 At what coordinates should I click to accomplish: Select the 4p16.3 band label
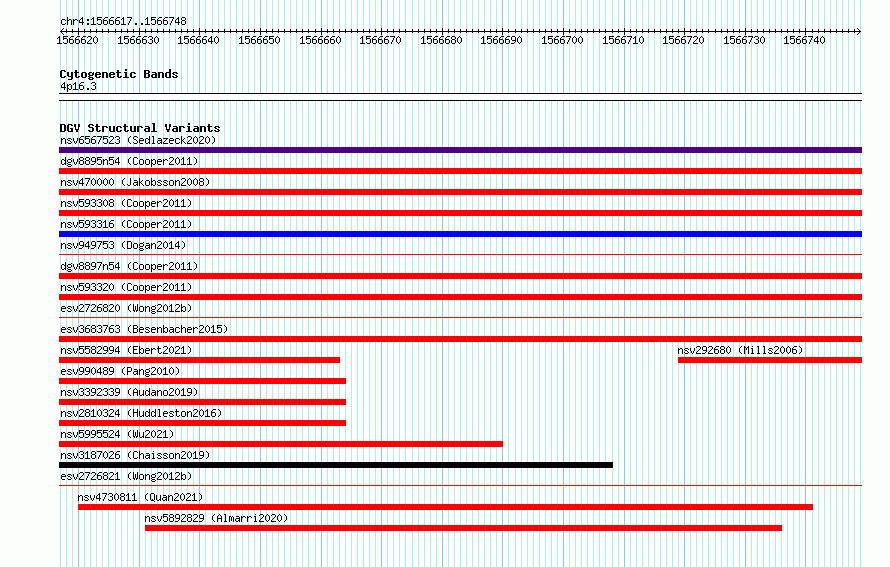coord(78,86)
